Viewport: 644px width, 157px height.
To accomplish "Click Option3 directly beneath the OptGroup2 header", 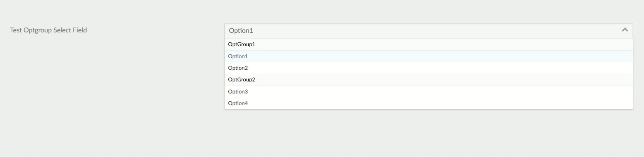I will (429, 92).
